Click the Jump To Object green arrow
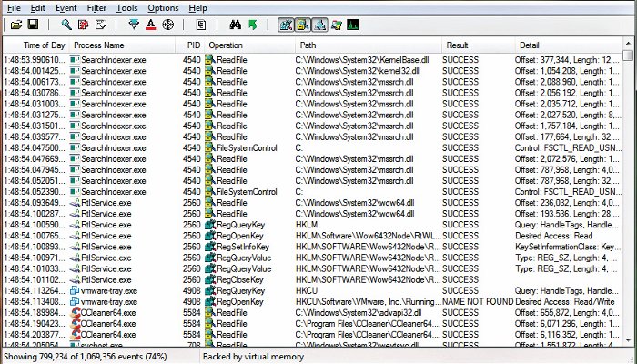This screenshot has height=364, width=637. point(251,25)
